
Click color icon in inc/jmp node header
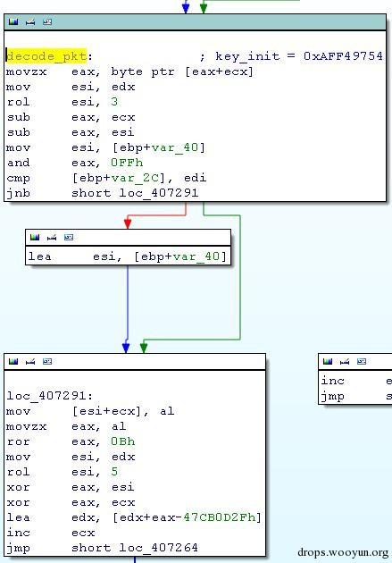[x=328, y=361]
